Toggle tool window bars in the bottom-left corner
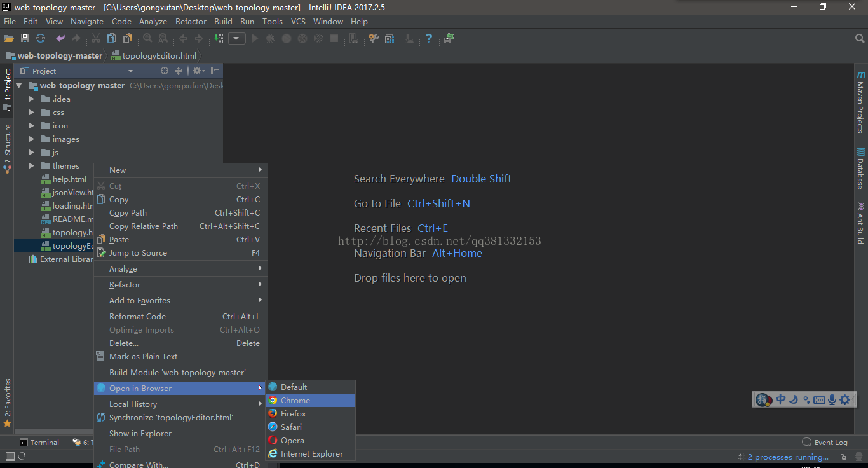This screenshot has height=468, width=868. pyautogui.click(x=10, y=456)
